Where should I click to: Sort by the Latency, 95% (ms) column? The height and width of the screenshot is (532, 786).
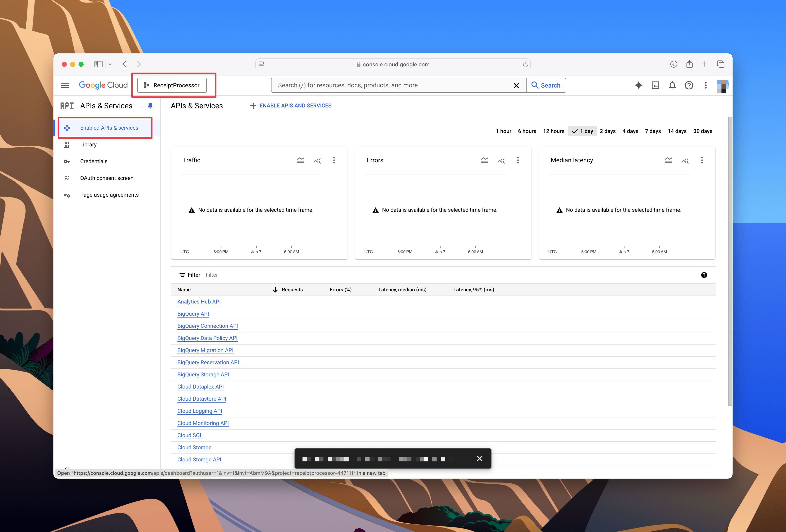[x=473, y=290]
